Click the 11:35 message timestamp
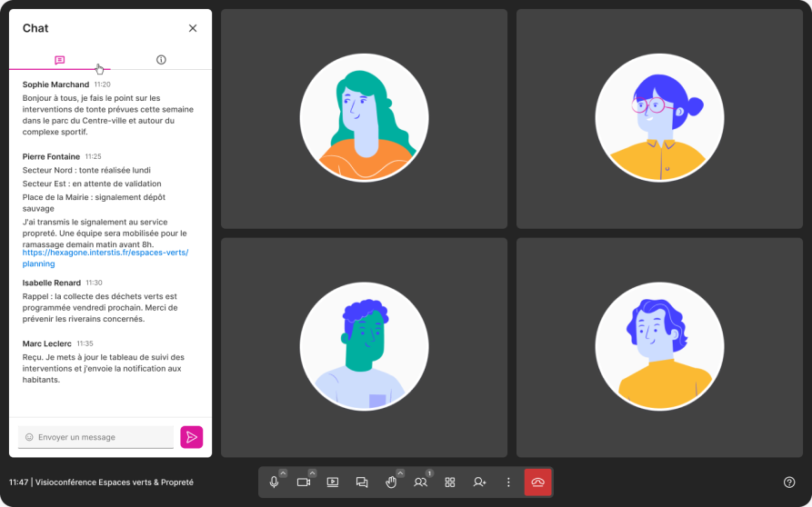 (x=85, y=343)
